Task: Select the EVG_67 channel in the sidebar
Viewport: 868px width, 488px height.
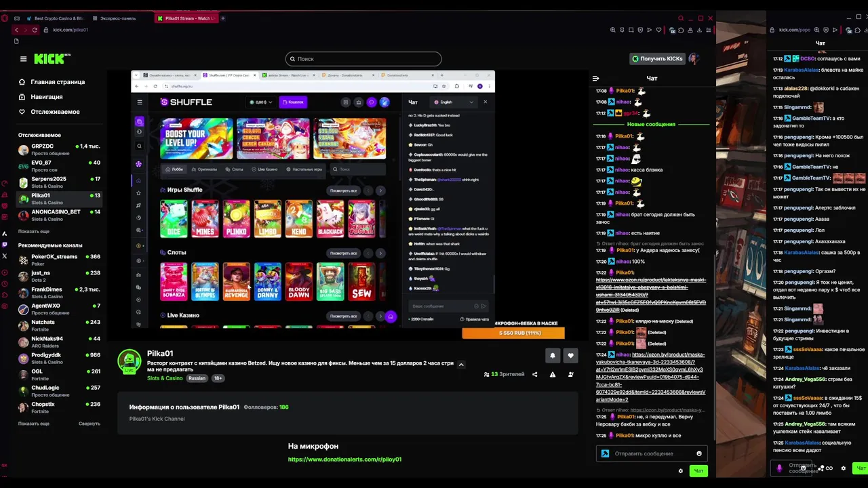Action: [59, 165]
